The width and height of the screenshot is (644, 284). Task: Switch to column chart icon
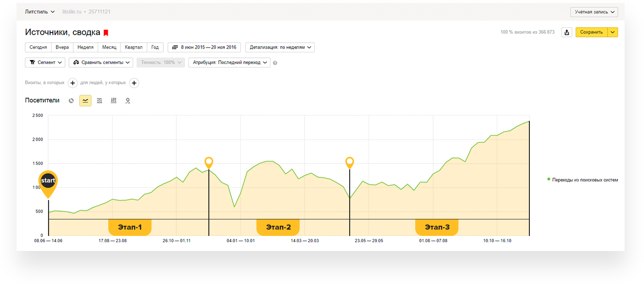pyautogui.click(x=114, y=100)
